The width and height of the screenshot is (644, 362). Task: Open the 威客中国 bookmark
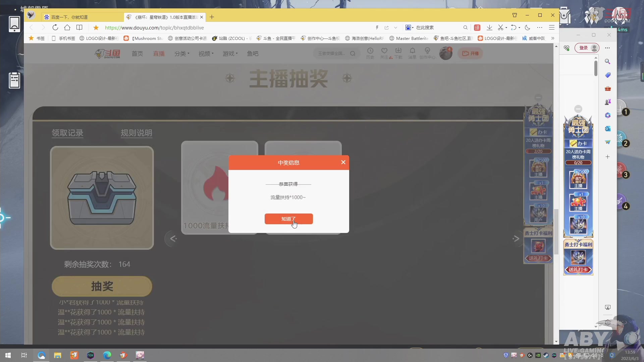click(x=533, y=38)
